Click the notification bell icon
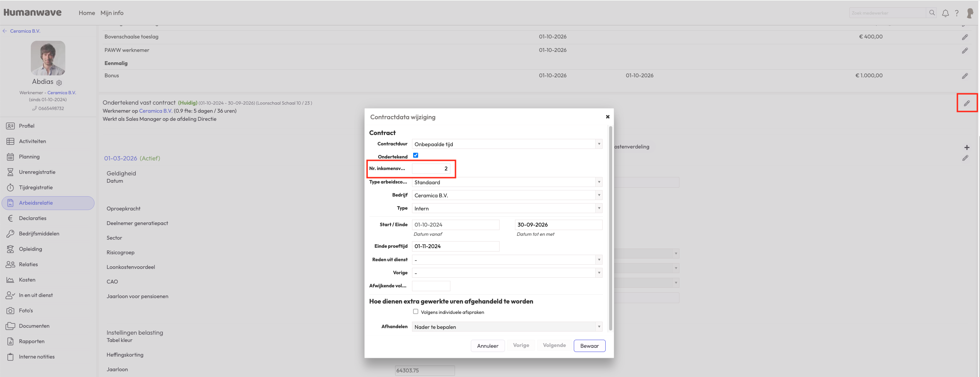The image size is (980, 377). [945, 13]
